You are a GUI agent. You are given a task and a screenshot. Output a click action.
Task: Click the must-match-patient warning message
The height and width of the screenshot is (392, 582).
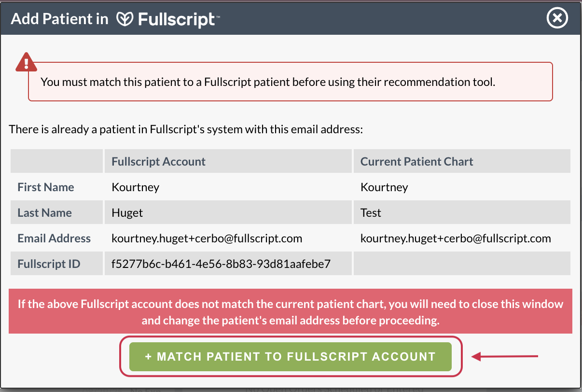pos(268,82)
